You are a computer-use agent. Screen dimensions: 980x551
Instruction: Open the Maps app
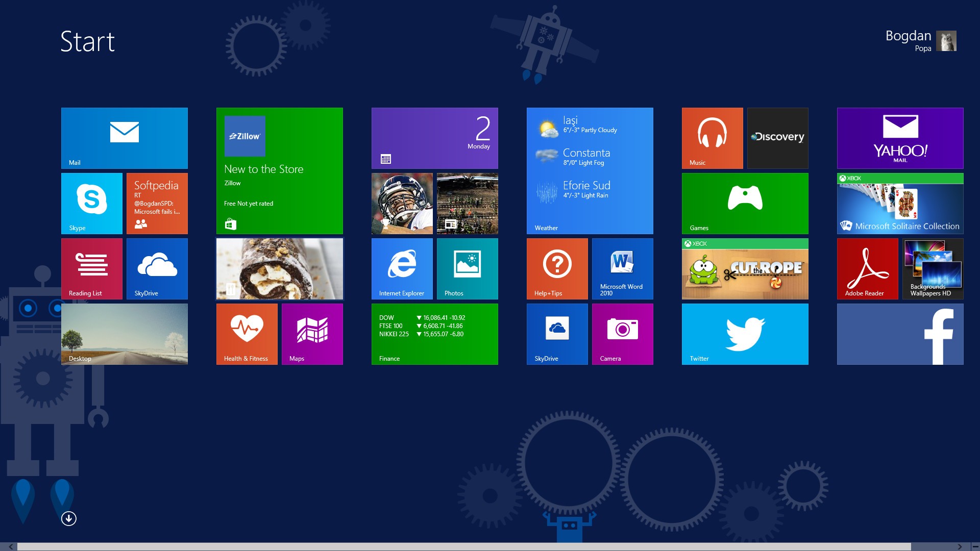(x=312, y=334)
